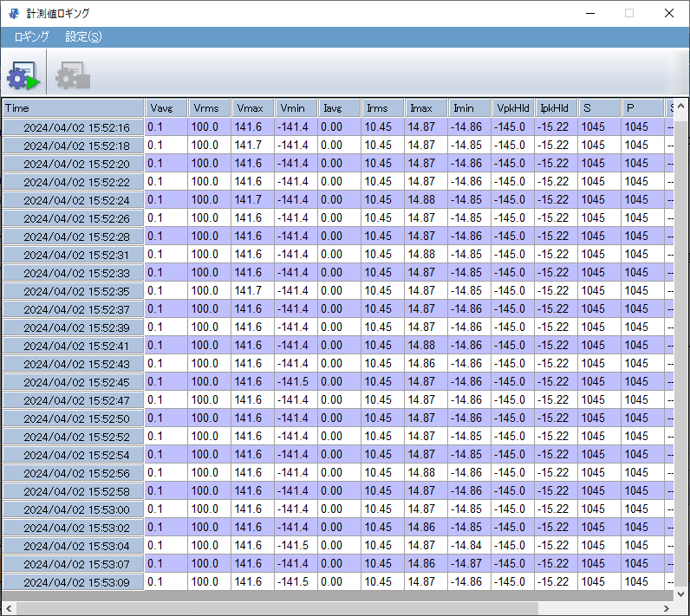The width and height of the screenshot is (690, 616).
Task: Click the app icon in title bar
Action: [x=14, y=13]
